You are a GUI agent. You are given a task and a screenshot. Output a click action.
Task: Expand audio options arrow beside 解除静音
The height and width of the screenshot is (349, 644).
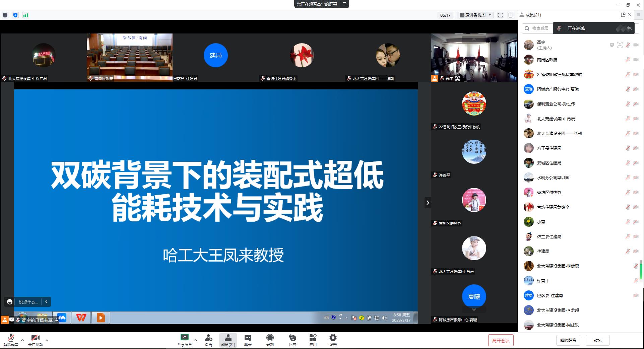click(x=22, y=340)
